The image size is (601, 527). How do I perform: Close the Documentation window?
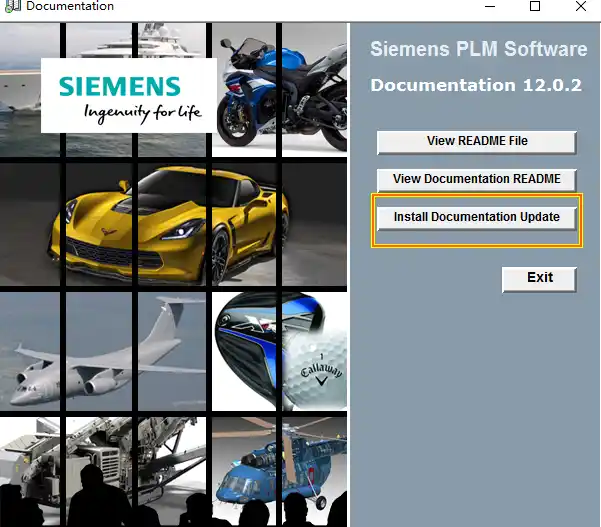click(x=581, y=6)
